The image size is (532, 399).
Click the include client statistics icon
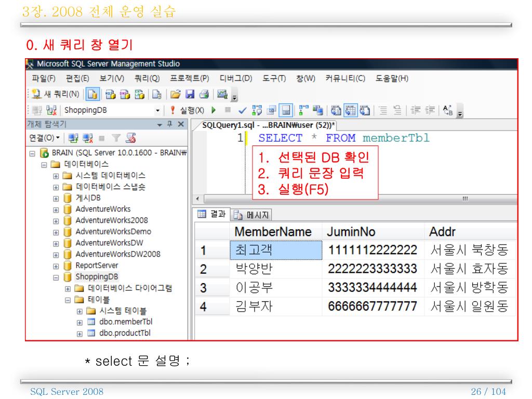(318, 110)
